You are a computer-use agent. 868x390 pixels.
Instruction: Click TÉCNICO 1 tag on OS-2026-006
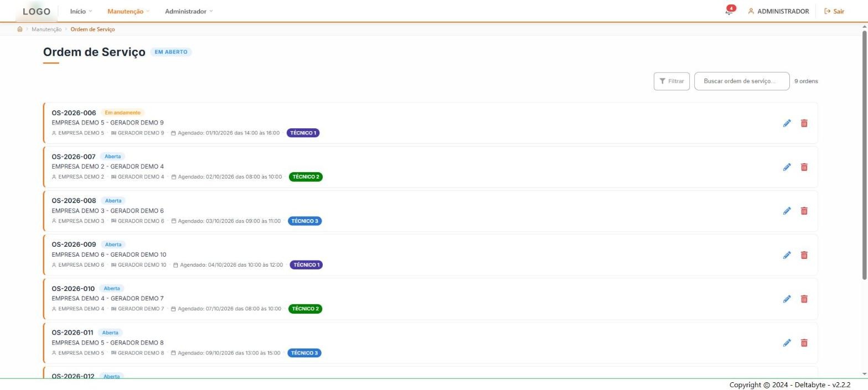(x=303, y=133)
